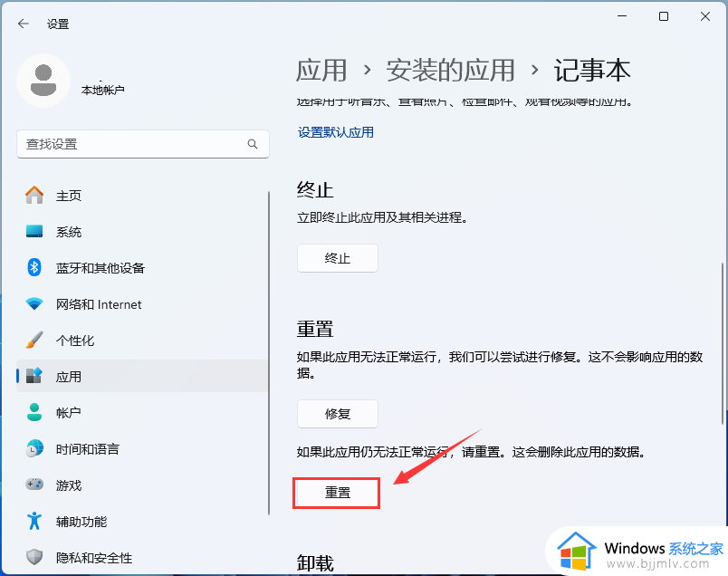Click the 终止 button

pos(338,258)
